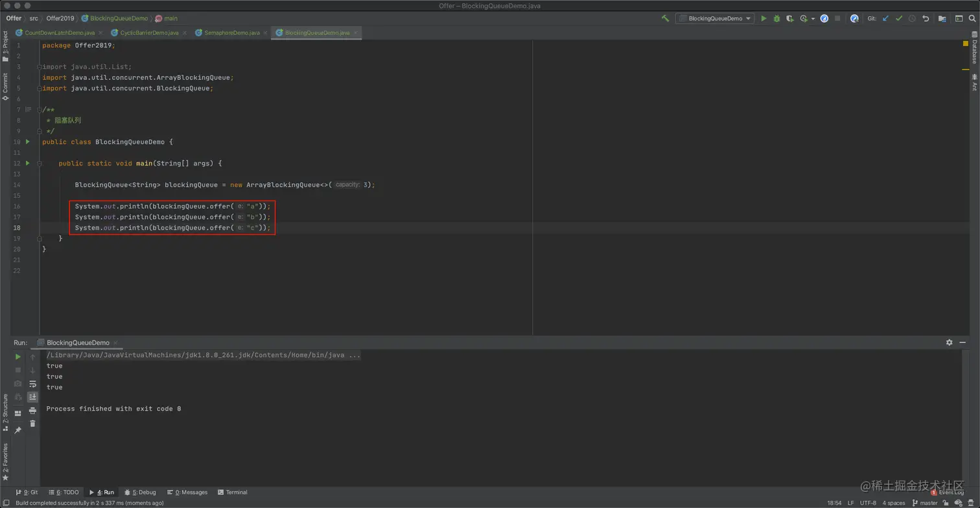Screen dimensions: 980x508
Task: Click the src breadcrumb
Action: [x=34, y=18]
